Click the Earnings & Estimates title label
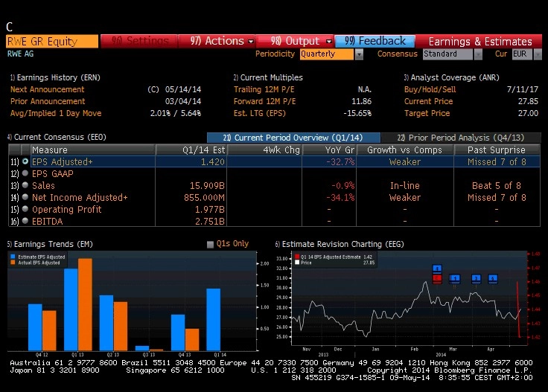The height and width of the screenshot is (392, 548). tap(480, 42)
